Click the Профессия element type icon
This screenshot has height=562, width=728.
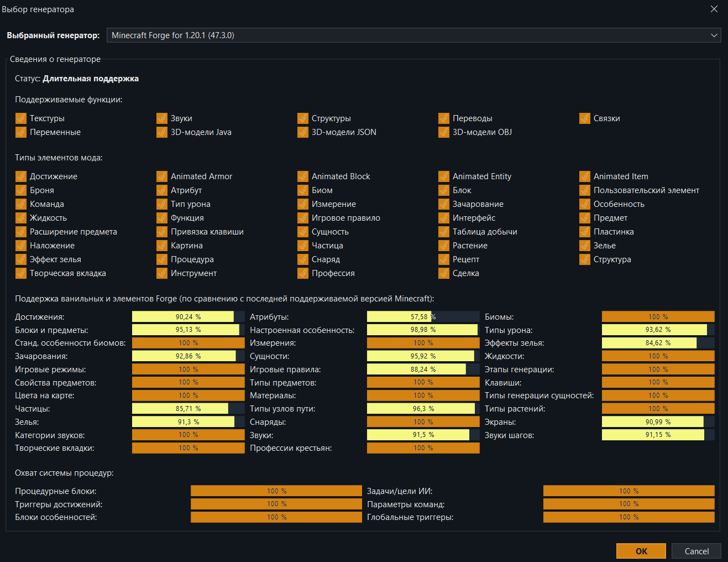[303, 273]
